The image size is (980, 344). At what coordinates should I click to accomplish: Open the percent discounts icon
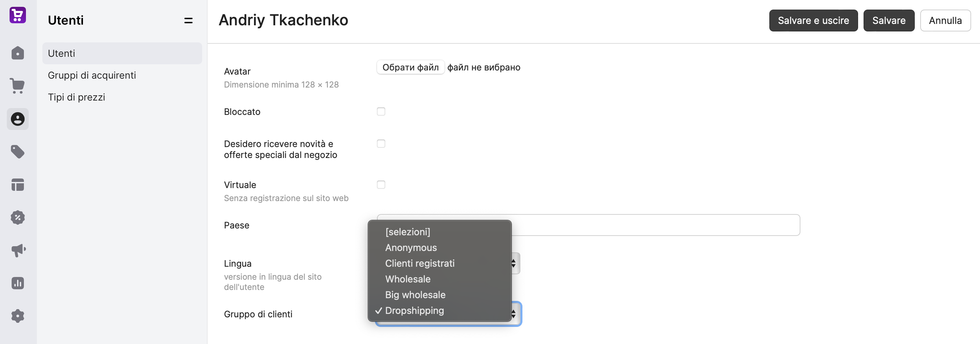(x=17, y=217)
